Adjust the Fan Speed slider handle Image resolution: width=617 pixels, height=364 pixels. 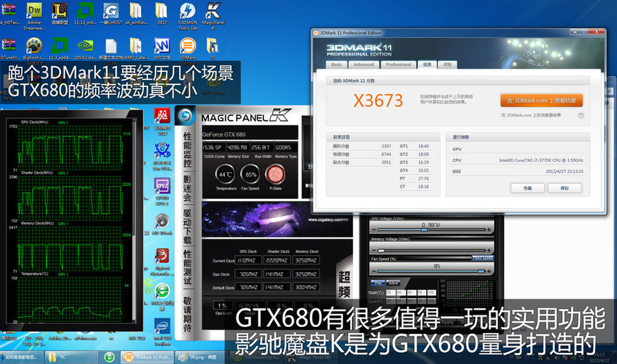[x=481, y=271]
